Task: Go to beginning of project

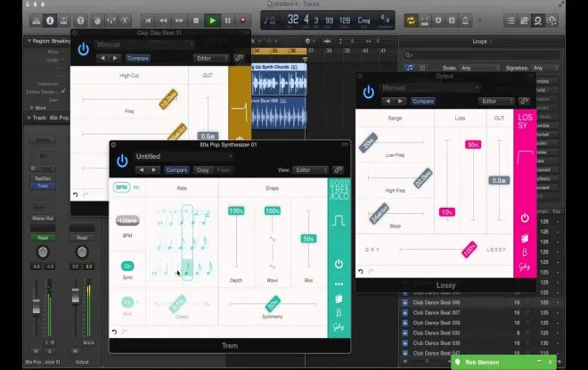Action: click(x=148, y=21)
